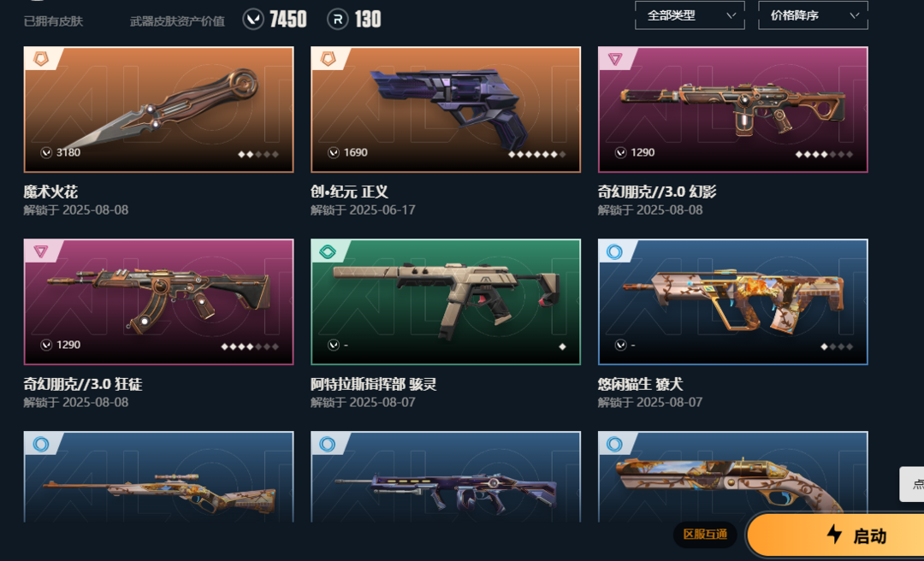Click the 启动 launch button
Viewport: 924px width, 561px height.
(835, 535)
